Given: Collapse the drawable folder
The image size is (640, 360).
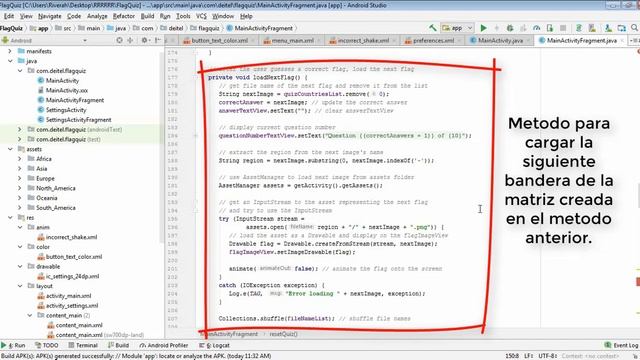Looking at the screenshot, I should pyautogui.click(x=20, y=267).
